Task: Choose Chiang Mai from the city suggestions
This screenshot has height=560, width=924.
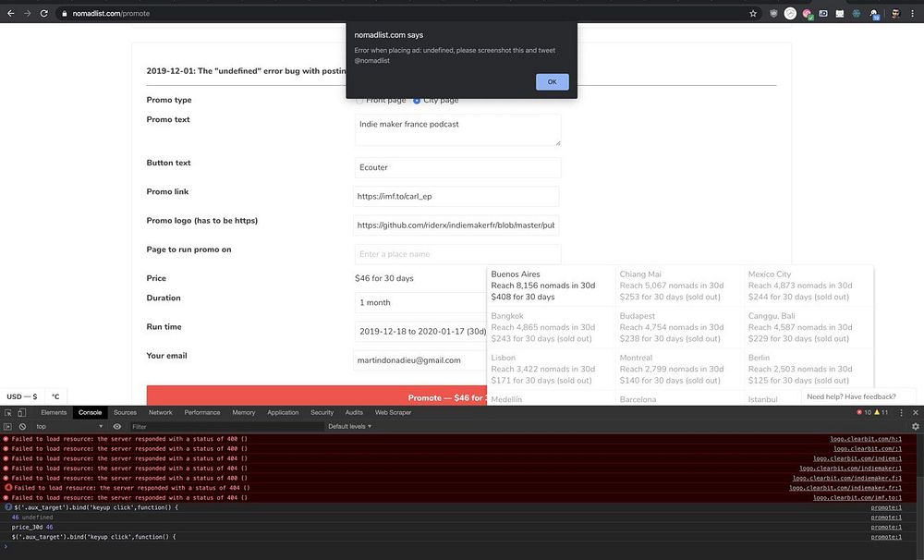Action: [x=679, y=286]
